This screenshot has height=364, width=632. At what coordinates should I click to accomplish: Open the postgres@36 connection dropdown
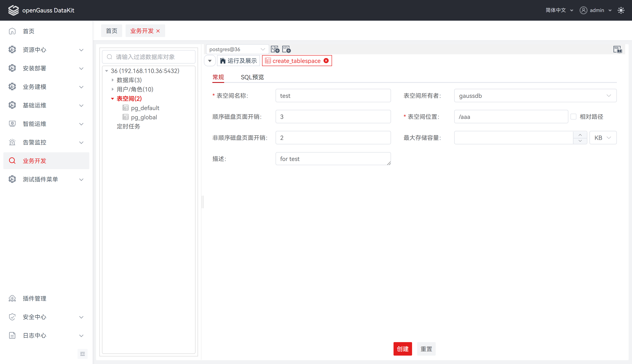(x=237, y=49)
